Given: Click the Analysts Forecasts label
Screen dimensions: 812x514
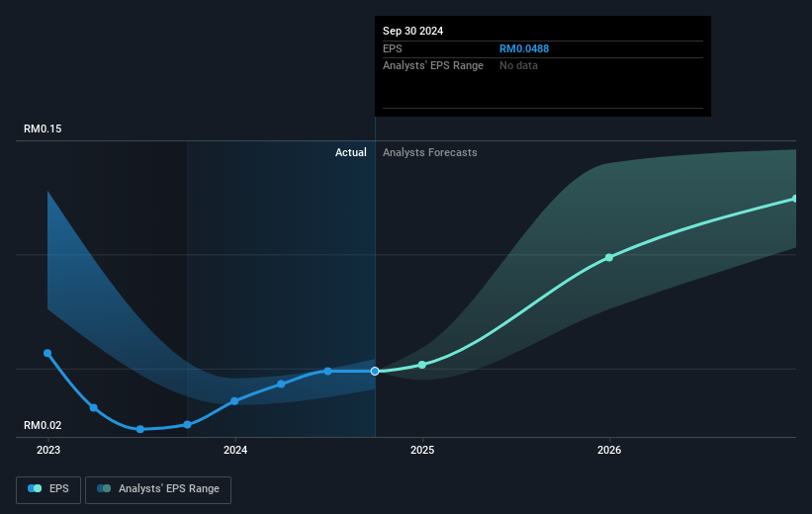Looking at the screenshot, I should tap(430, 152).
